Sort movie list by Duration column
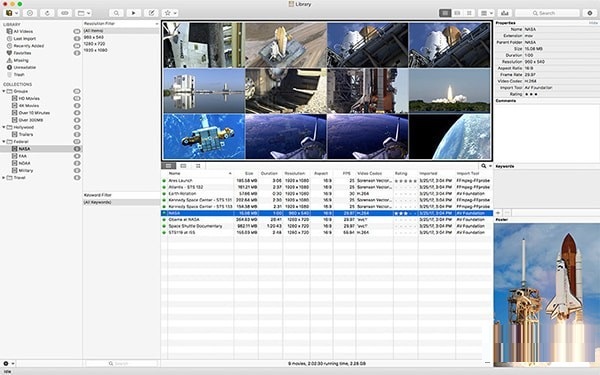The image size is (600, 375). tap(269, 173)
